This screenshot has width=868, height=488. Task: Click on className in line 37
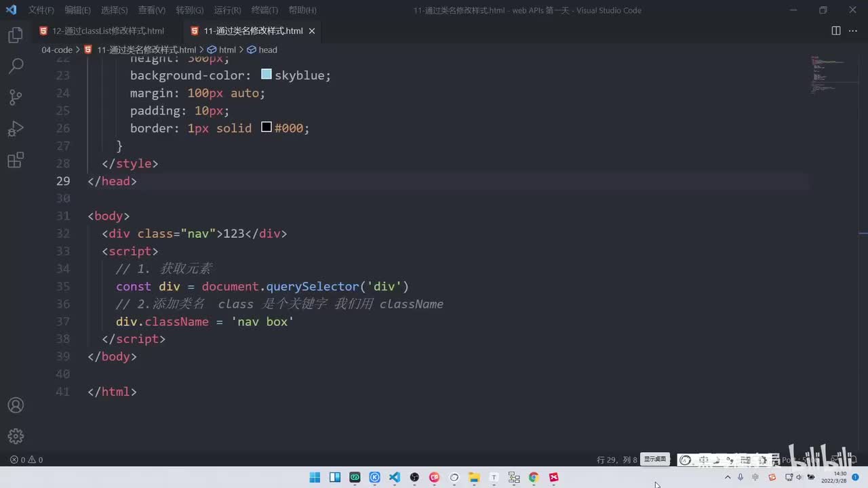(x=176, y=321)
